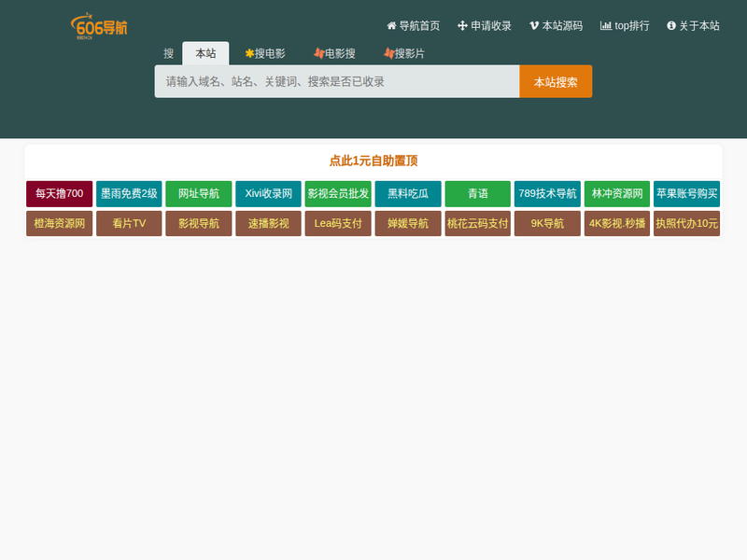Switch to 搜电影 search tab
The image size is (747, 560).
tap(265, 54)
